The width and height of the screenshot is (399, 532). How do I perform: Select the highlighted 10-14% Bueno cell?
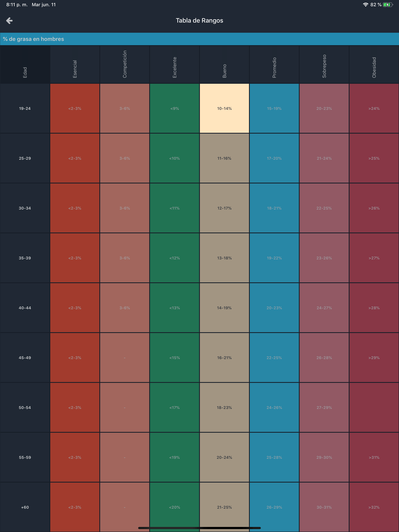click(x=224, y=108)
